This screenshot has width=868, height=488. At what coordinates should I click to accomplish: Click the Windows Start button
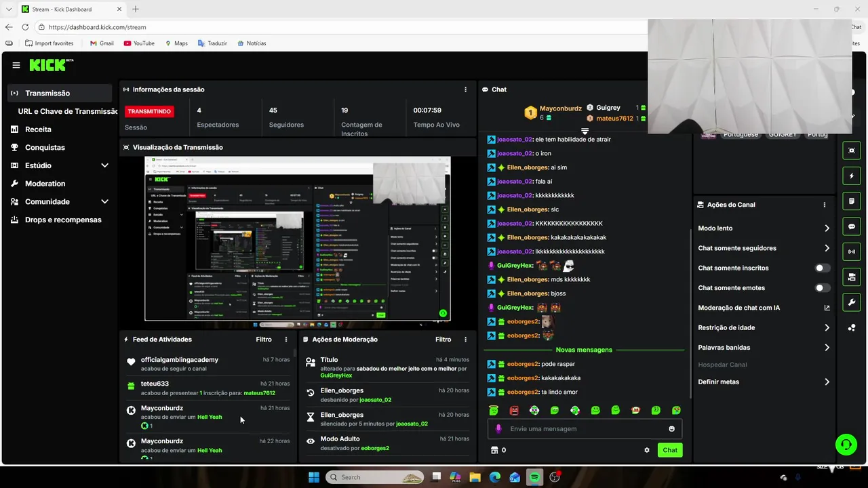314,477
